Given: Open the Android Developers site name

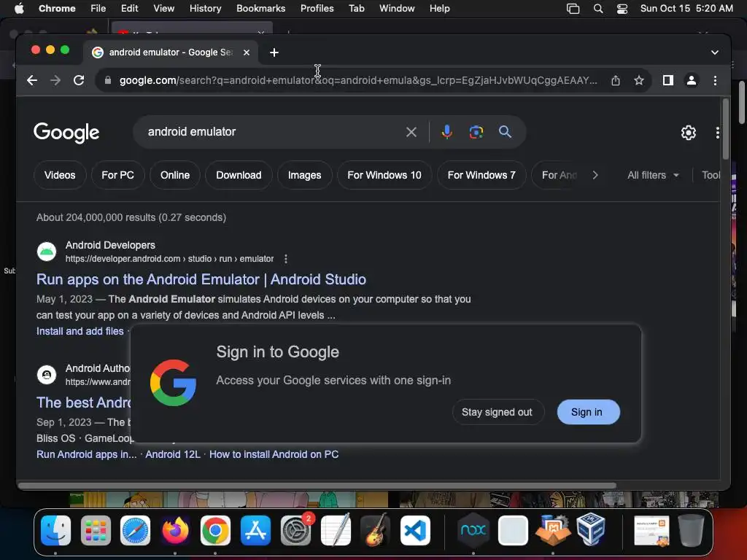Looking at the screenshot, I should [111, 245].
